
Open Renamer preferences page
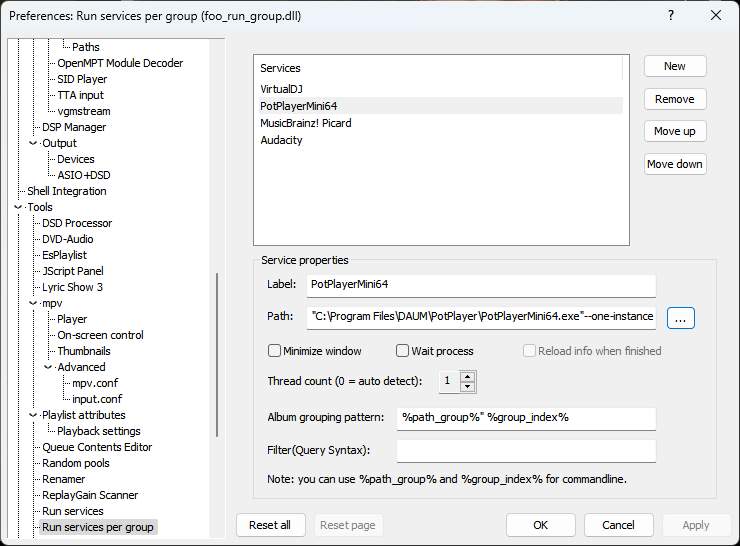(x=63, y=479)
